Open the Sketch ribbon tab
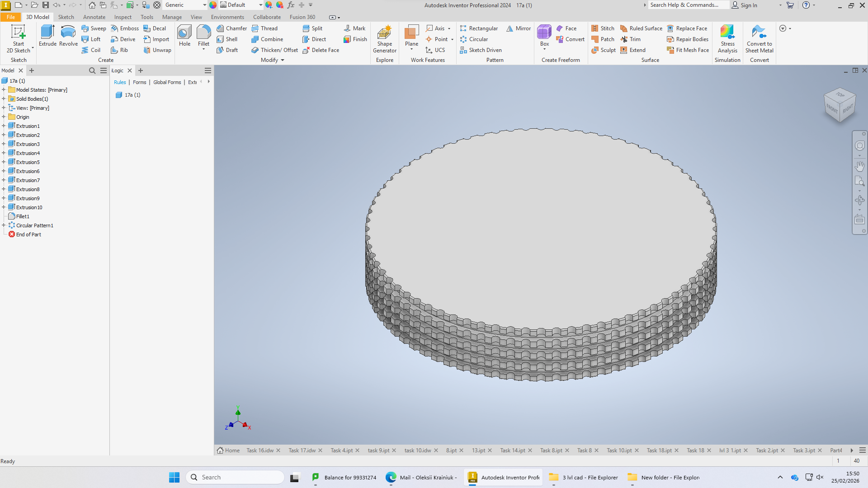The width and height of the screenshot is (868, 488). tap(66, 17)
